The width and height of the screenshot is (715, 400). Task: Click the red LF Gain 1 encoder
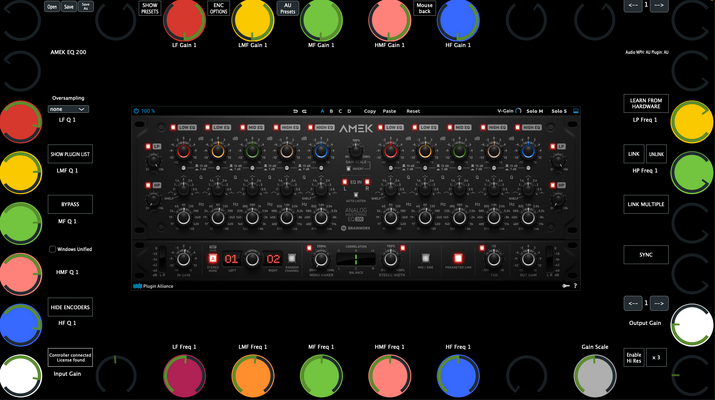(x=184, y=20)
